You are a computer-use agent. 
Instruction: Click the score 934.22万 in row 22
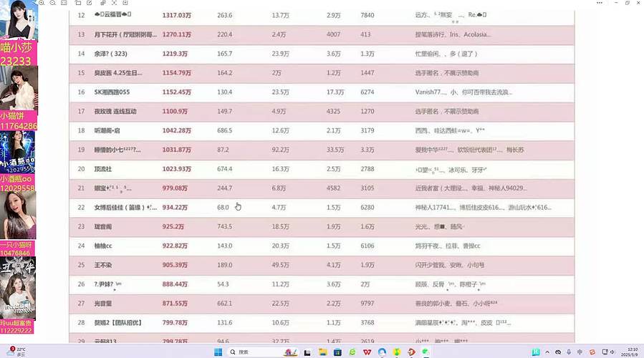175,208
